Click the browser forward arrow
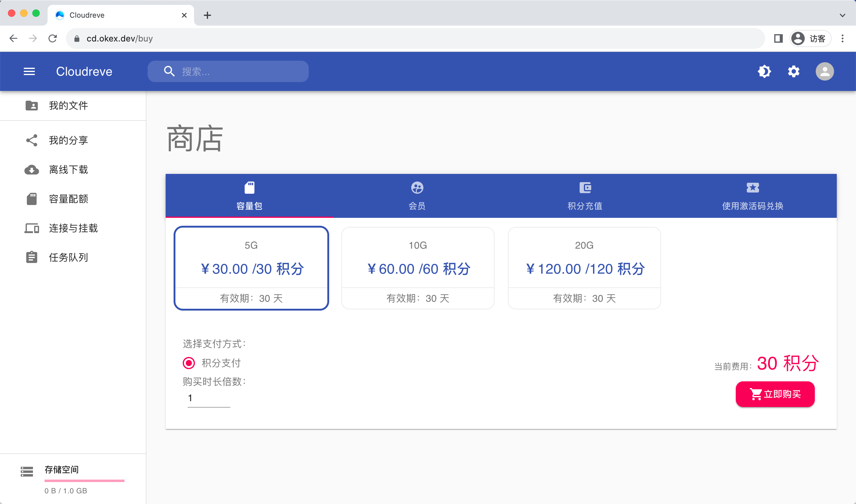This screenshot has height=504, width=856. [33, 38]
